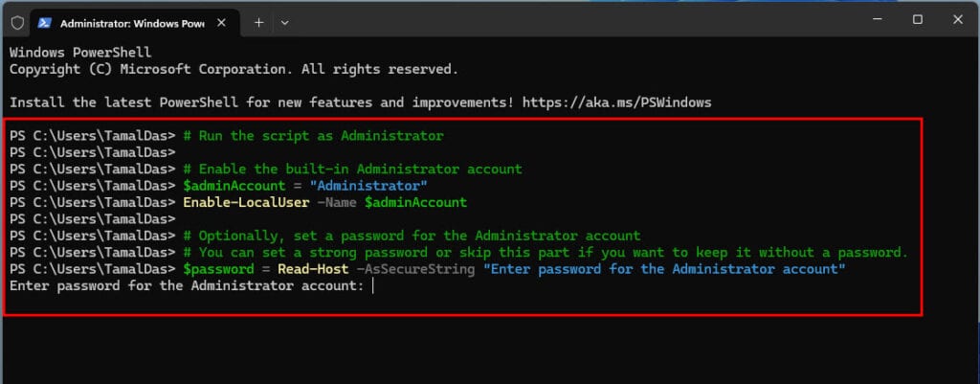This screenshot has height=384, width=980.
Task: Maximize the terminal window
Action: coord(917,19)
